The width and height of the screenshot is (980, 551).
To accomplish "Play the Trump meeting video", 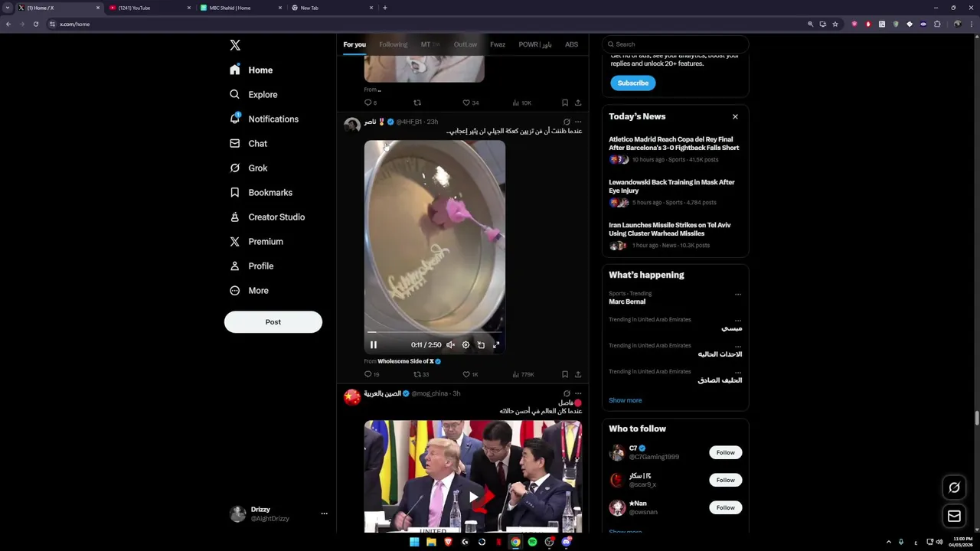I will pos(473,497).
